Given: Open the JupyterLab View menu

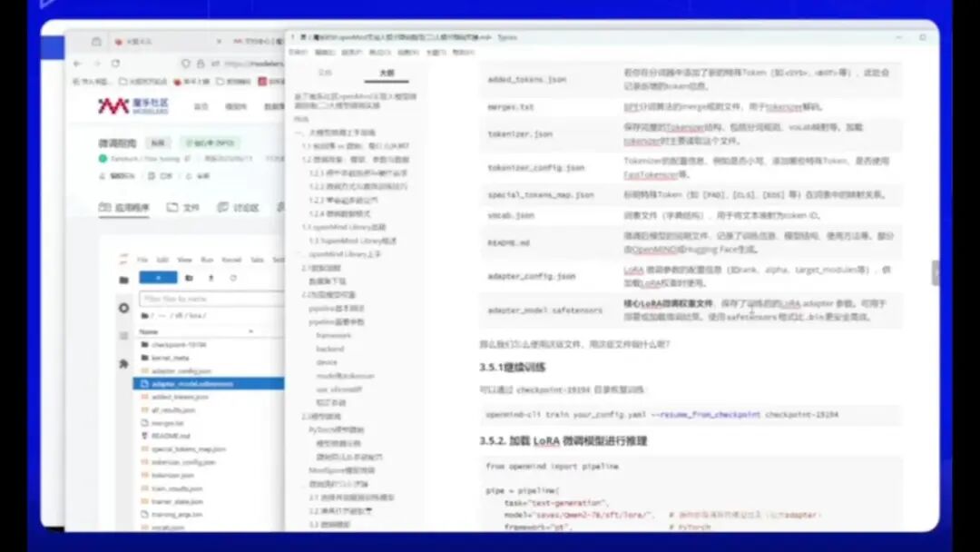Looking at the screenshot, I should pos(184,260).
